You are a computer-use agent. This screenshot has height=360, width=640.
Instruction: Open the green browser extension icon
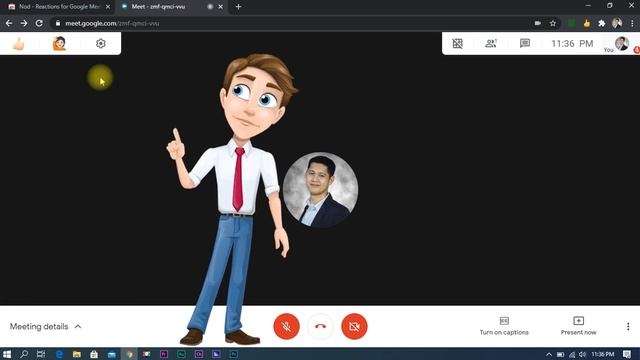pos(572,23)
